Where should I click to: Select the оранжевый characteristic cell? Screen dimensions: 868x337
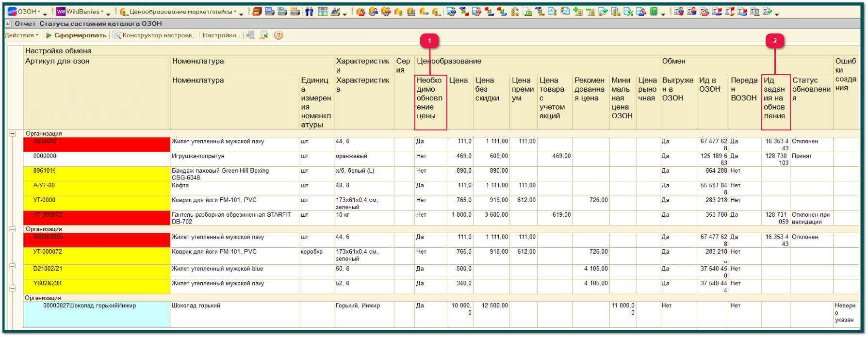(364, 160)
